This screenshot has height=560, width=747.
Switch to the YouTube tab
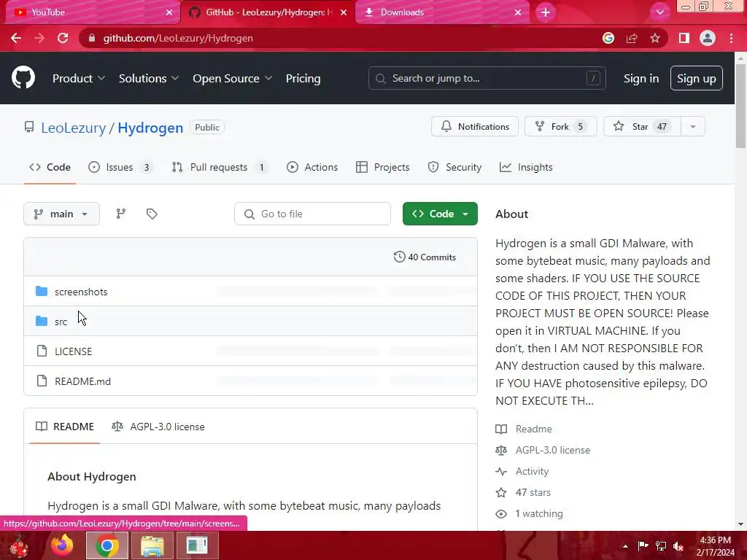(x=90, y=12)
